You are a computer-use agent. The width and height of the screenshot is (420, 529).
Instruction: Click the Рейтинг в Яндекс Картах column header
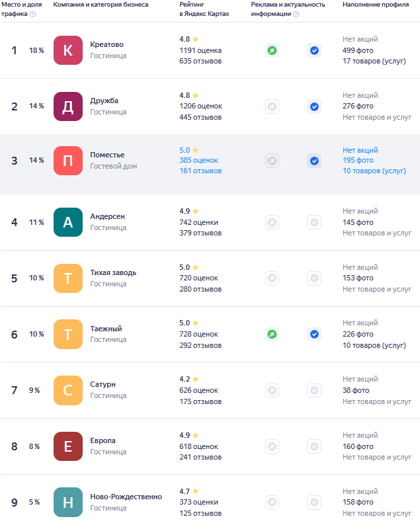pyautogui.click(x=204, y=9)
